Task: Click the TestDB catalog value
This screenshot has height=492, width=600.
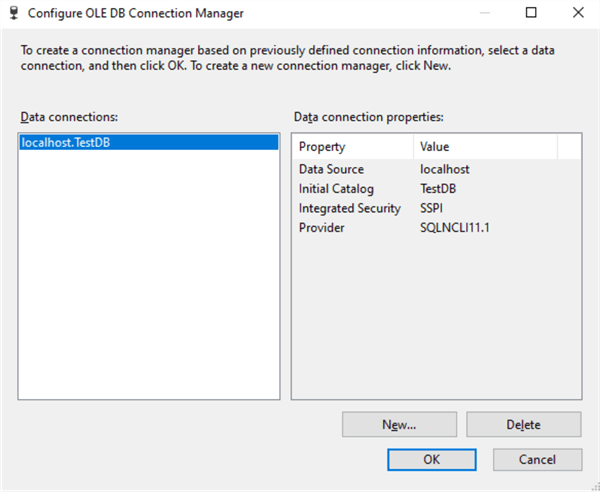Action: tap(439, 189)
